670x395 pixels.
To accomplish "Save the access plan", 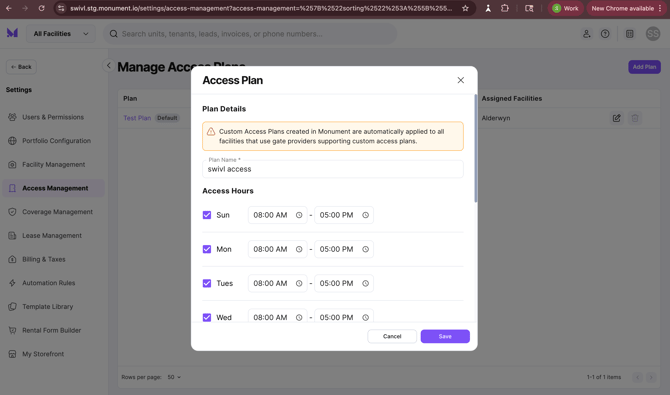I will [x=445, y=336].
